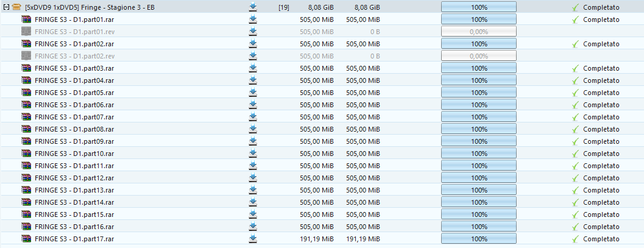Click the RAR icon of D1.part17.rar
This screenshot has width=644, height=248.
(26, 239)
